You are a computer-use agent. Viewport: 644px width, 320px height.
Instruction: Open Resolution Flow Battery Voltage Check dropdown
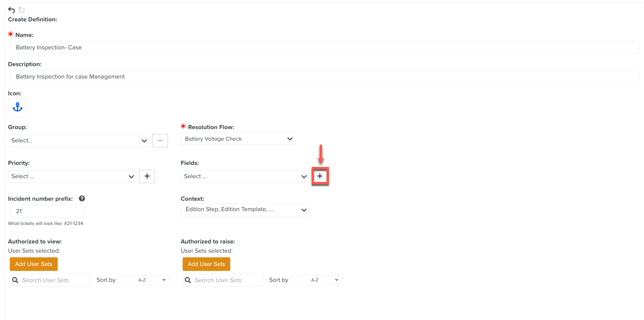coord(238,139)
